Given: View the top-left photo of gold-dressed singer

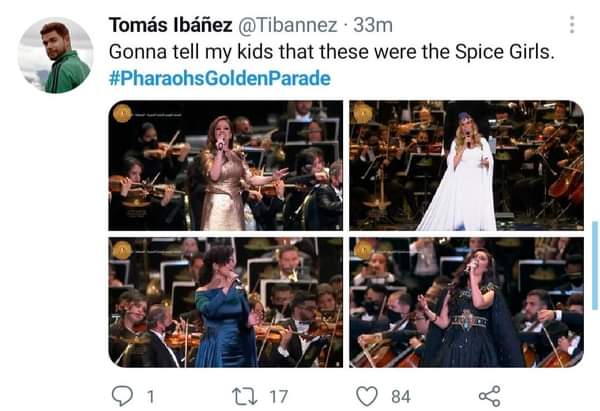Looking at the screenshot, I should click(x=225, y=165).
